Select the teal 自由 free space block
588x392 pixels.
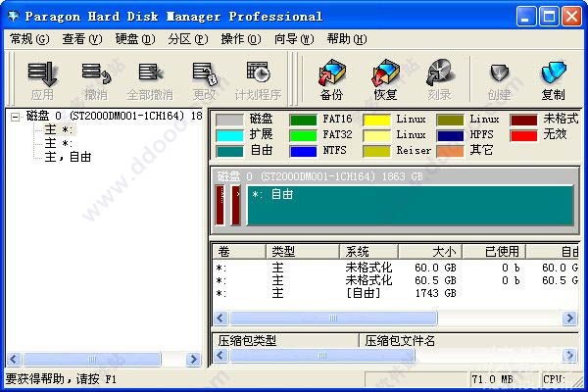411,206
